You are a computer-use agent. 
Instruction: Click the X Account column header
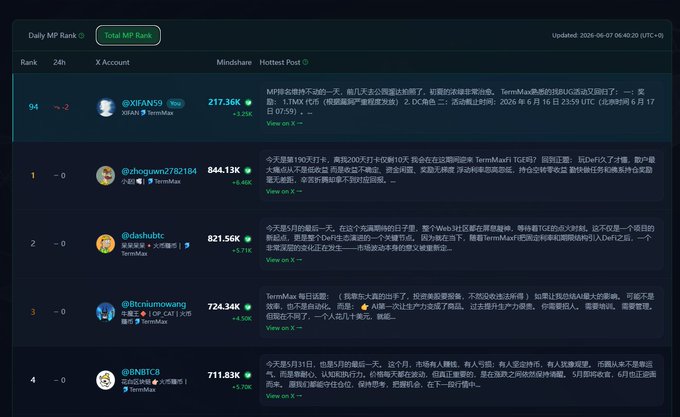112,62
